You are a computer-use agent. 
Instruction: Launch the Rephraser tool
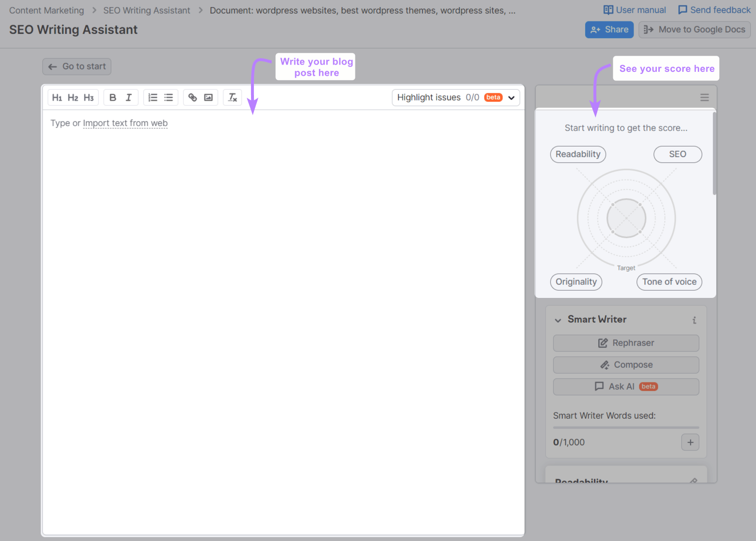(x=625, y=343)
